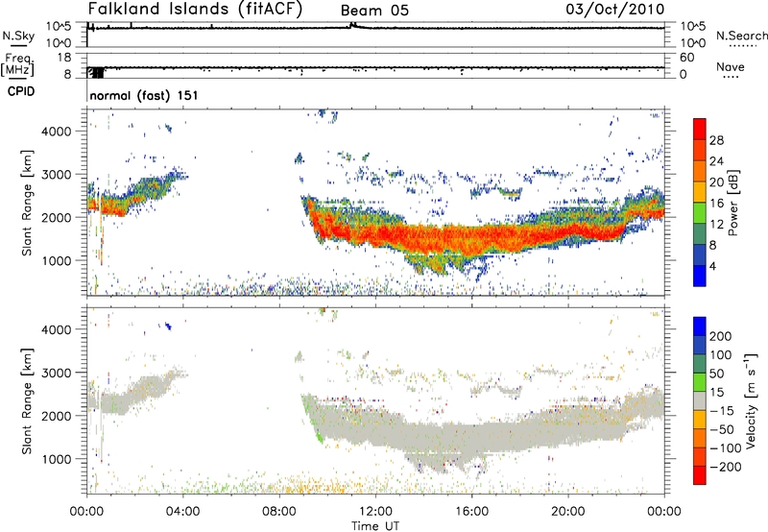Click the bright blue lowest Power colorbar segment
Screen dimensions: 768x532
point(700,276)
